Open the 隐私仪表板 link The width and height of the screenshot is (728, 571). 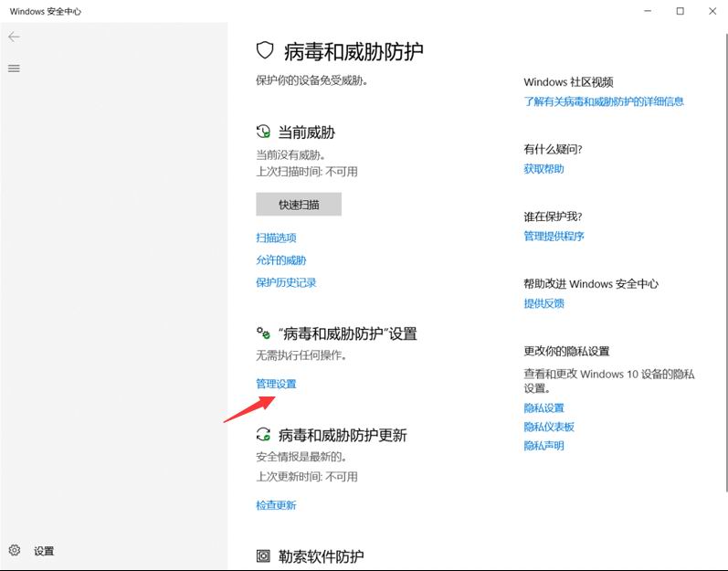(549, 427)
